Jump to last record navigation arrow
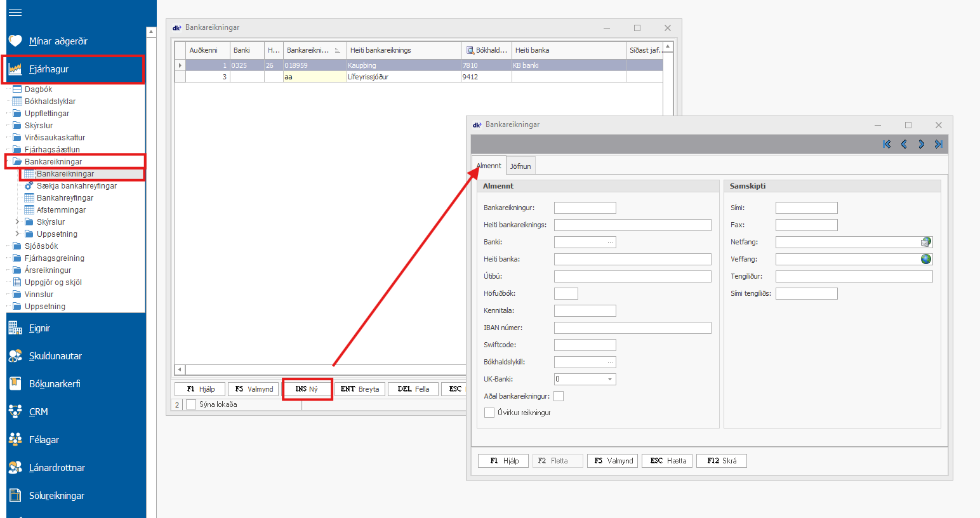Viewport: 980px width, 518px height. 938,144
